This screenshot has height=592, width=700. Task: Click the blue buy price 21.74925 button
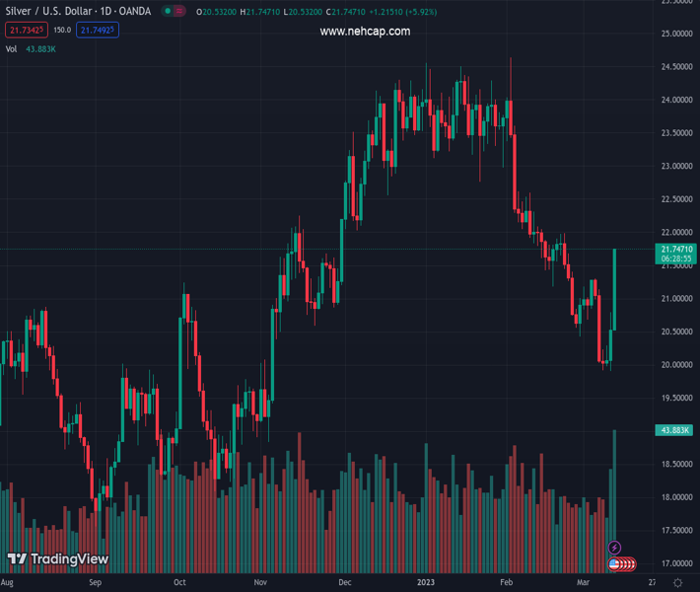tap(99, 30)
